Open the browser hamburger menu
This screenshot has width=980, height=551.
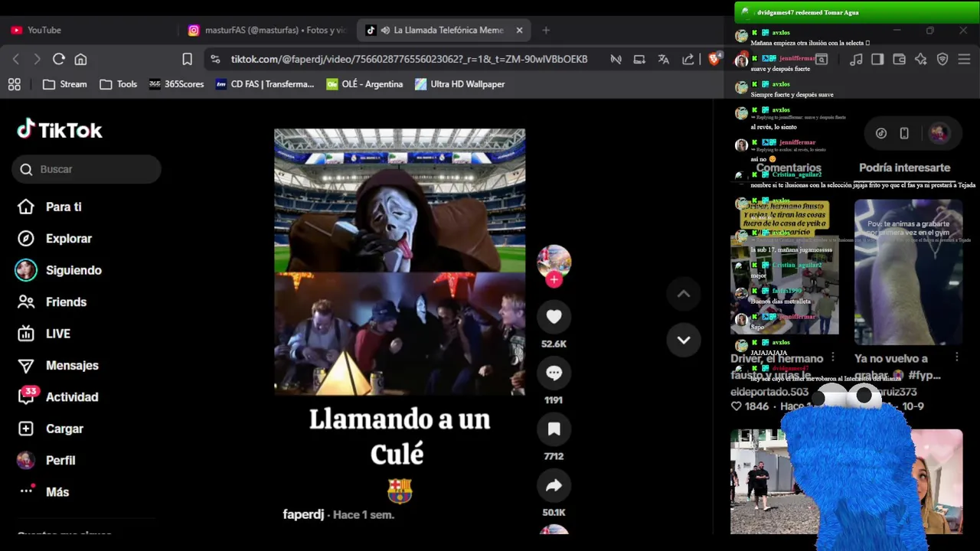tap(964, 59)
